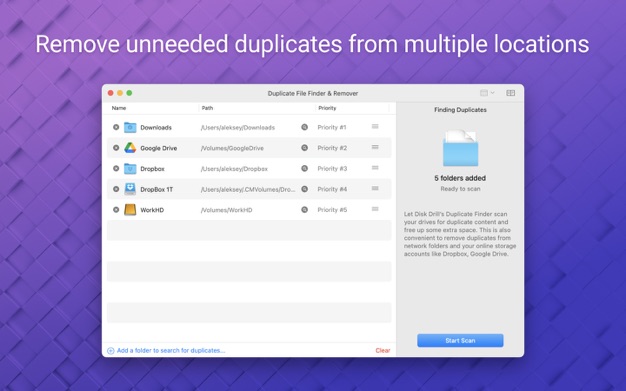
Task: Remove the Dropbox row with its x icon
Action: [116, 169]
